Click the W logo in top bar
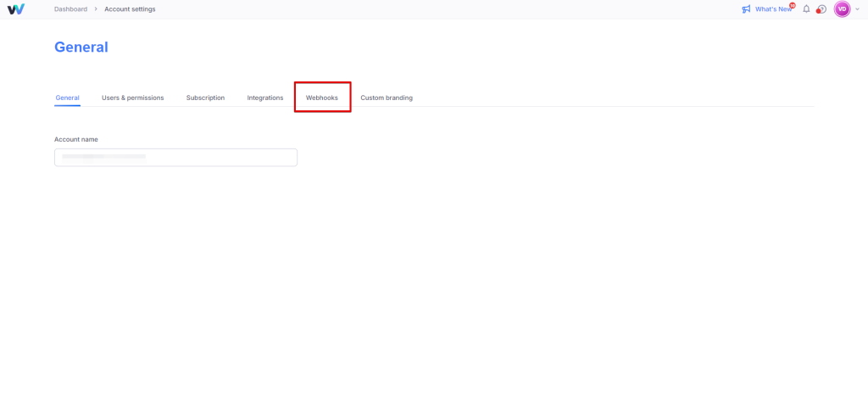This screenshot has height=408, width=868. 15,9
